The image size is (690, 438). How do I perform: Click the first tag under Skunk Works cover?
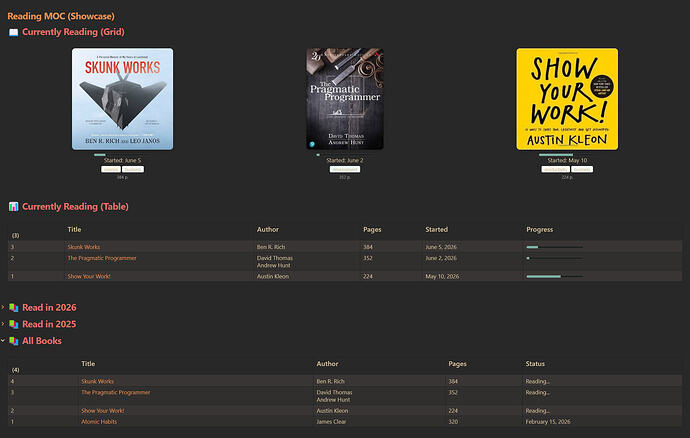pyautogui.click(x=111, y=169)
